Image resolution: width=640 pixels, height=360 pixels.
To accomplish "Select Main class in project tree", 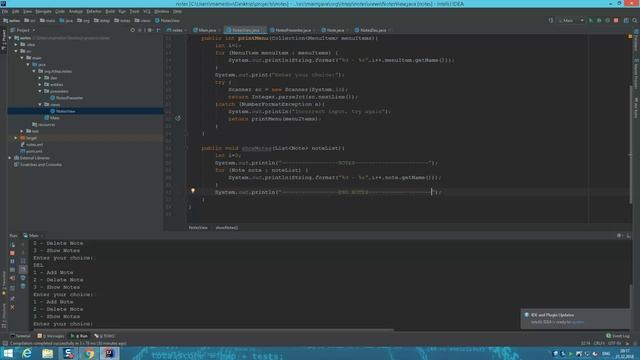I will point(52,118).
